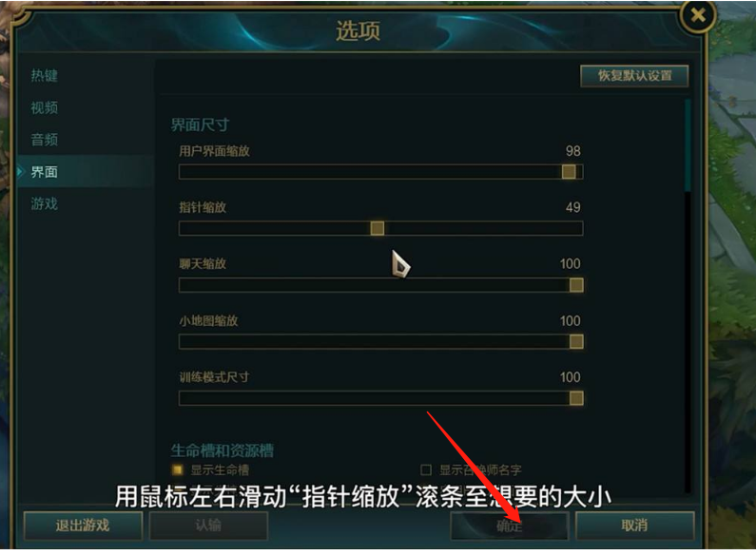This screenshot has width=756, height=555.
Task: Go to the 游戏 settings tab
Action: [45, 203]
